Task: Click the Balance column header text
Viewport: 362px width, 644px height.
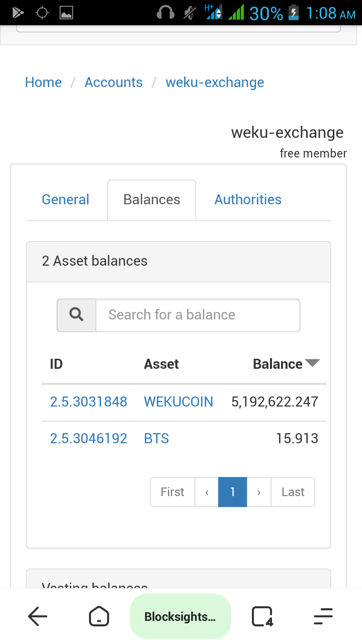Action: click(278, 364)
